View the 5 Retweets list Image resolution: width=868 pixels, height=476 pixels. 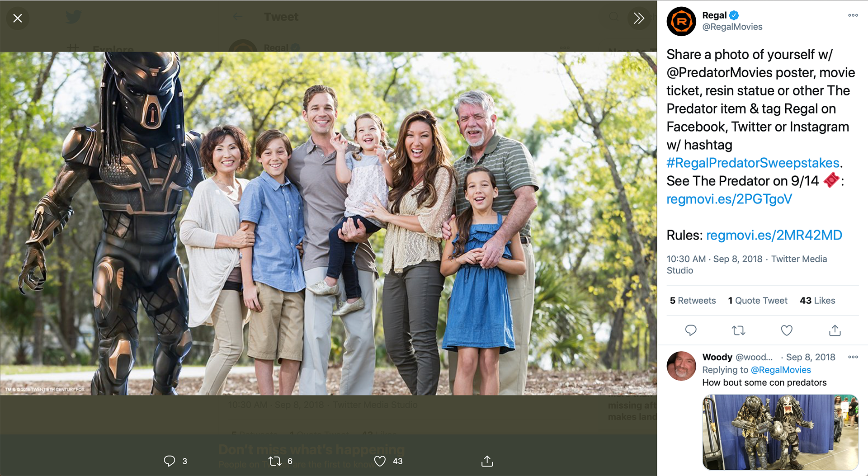[693, 301]
